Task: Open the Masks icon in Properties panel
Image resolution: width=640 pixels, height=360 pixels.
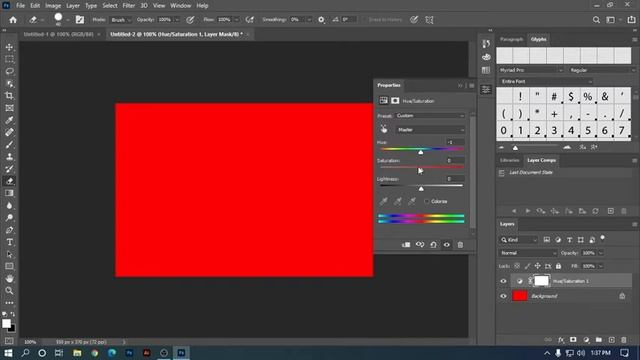Action: (x=395, y=100)
